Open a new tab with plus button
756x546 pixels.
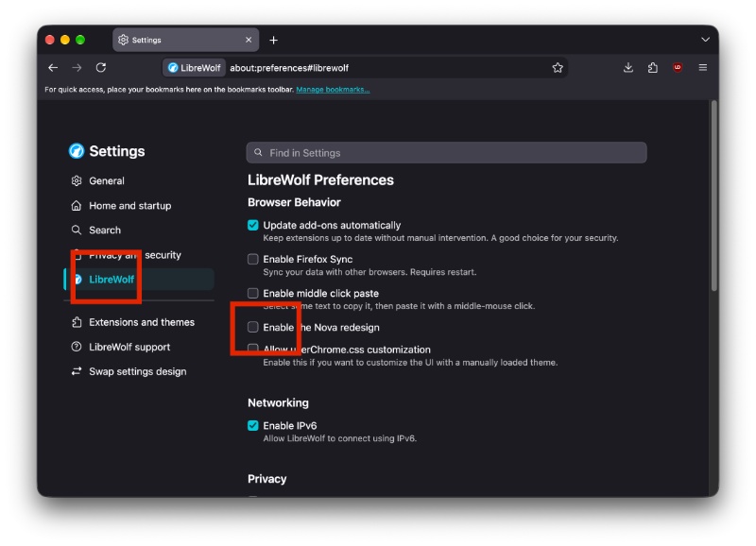pyautogui.click(x=273, y=40)
